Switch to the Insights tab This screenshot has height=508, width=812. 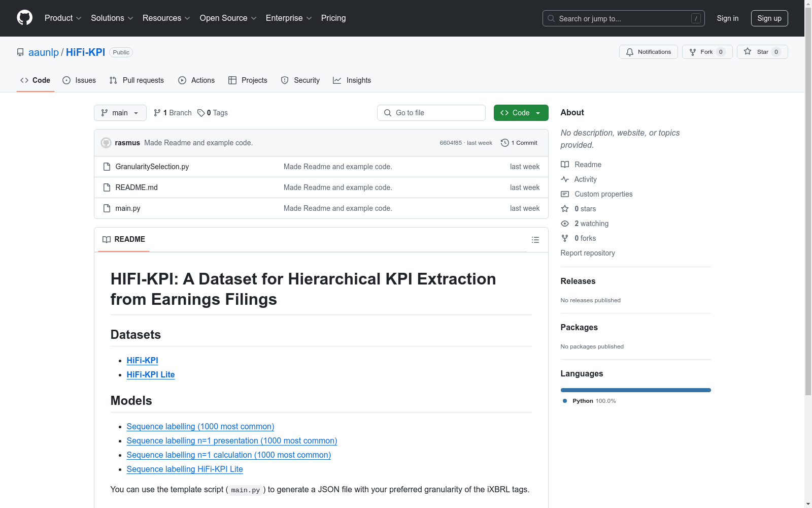point(352,80)
